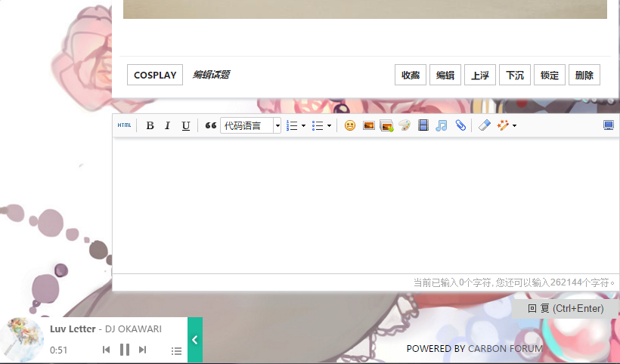Image resolution: width=620 pixels, height=364 pixels.
Task: Click the character count status text
Action: click(514, 282)
